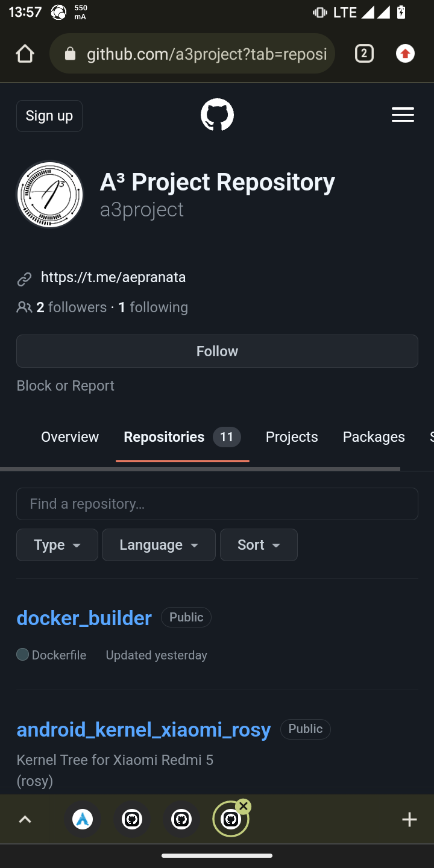
Task: Click the link icon next to t.me/aepranata
Action: coord(24,278)
